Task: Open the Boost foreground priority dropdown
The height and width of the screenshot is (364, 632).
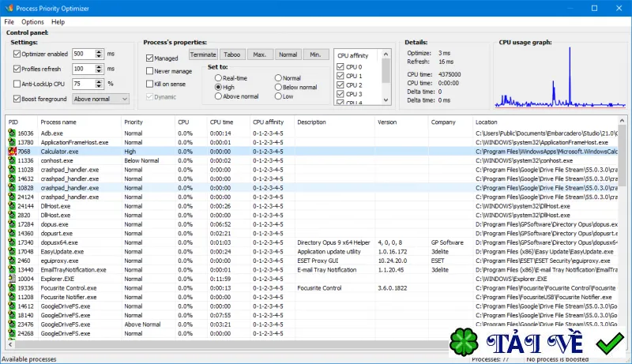Action: [x=101, y=99]
